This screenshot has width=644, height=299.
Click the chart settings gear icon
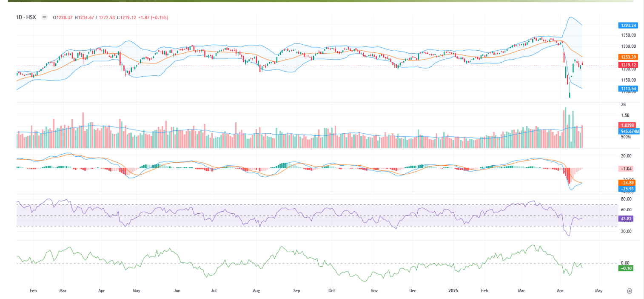tap(630, 291)
